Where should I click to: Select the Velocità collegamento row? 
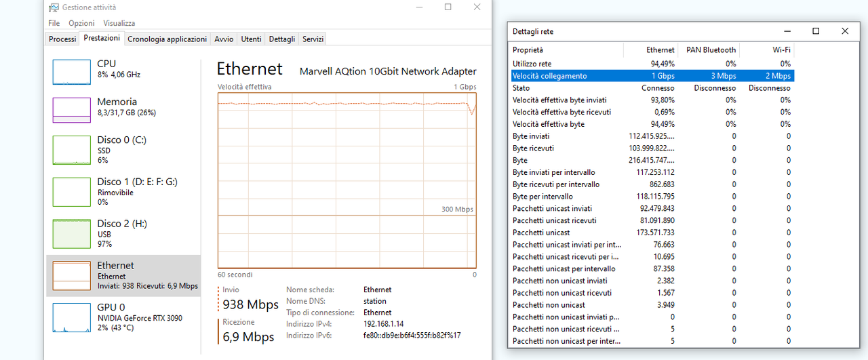pyautogui.click(x=652, y=76)
